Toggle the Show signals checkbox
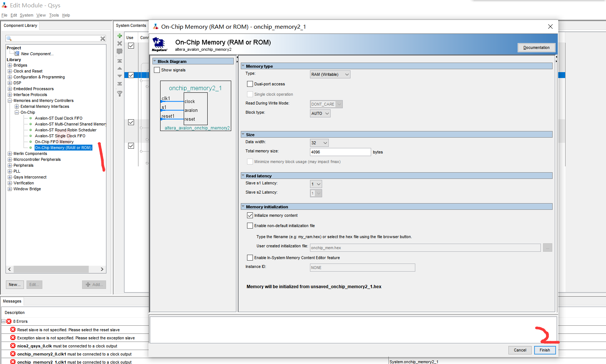 [157, 70]
